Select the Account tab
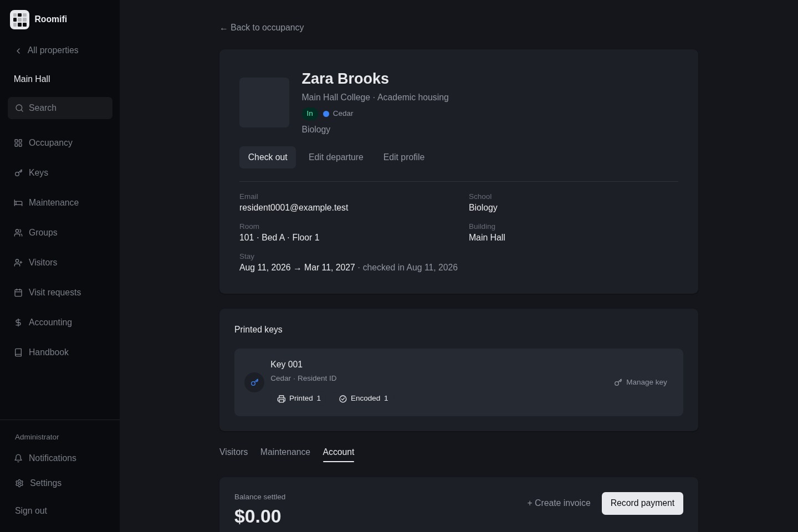798x532 pixels. click(x=339, y=452)
